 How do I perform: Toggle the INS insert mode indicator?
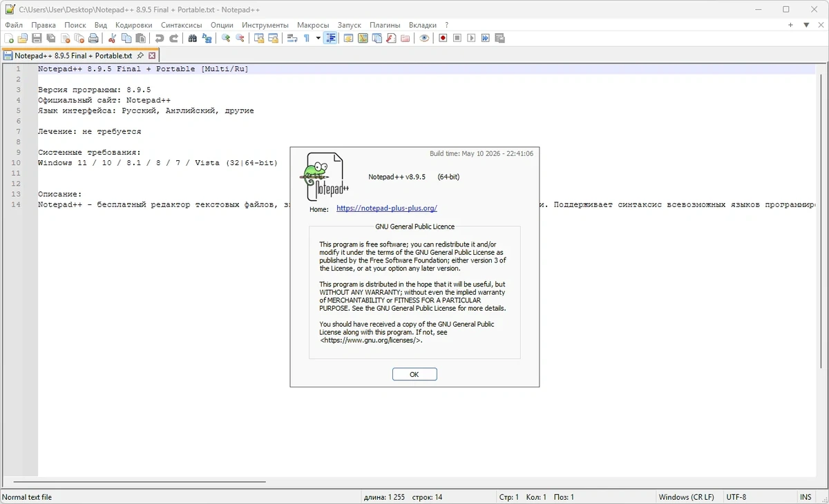[x=806, y=497]
